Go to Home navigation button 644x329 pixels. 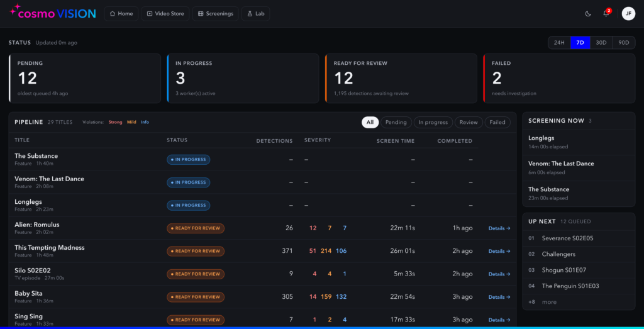tap(121, 14)
